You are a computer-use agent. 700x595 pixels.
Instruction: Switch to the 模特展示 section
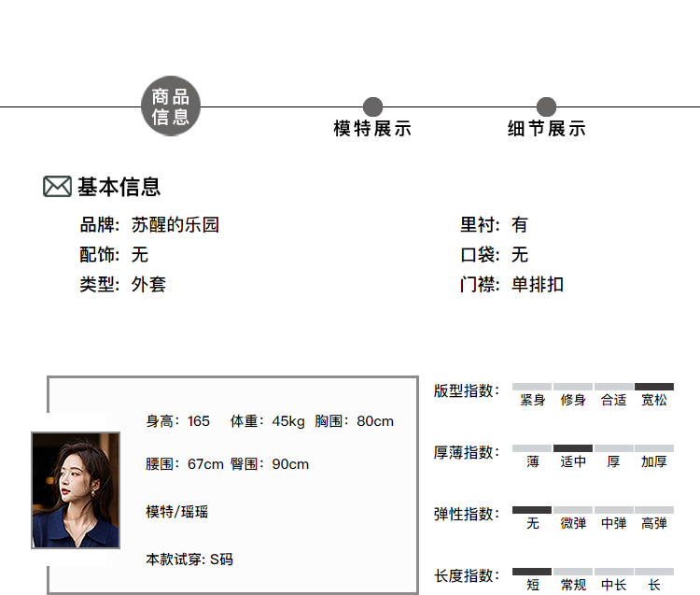click(x=372, y=129)
